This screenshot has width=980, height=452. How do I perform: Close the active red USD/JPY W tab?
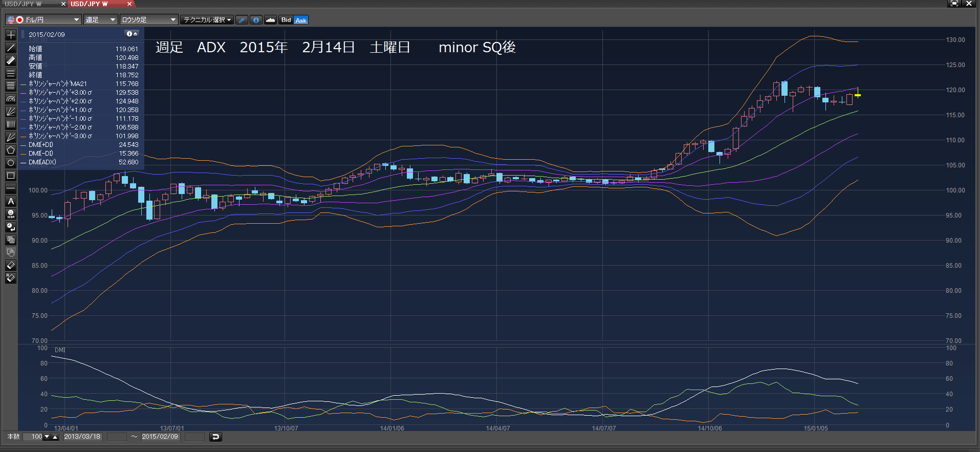(x=129, y=4)
